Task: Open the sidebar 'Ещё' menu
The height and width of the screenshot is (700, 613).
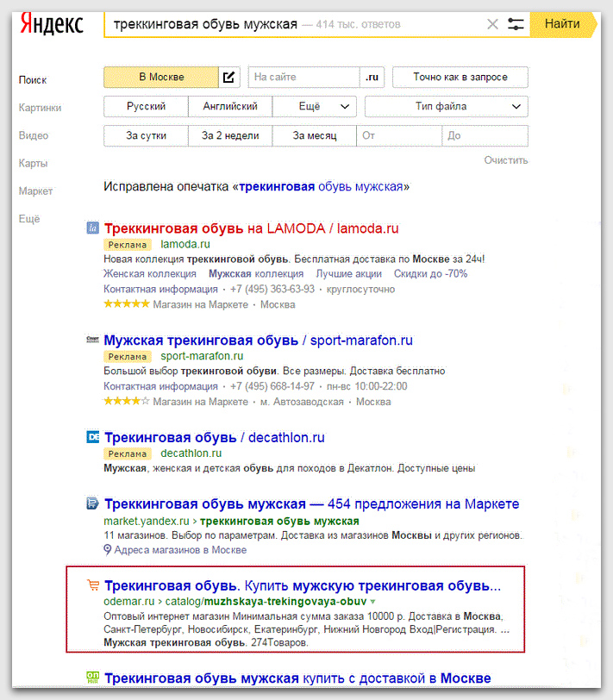Action: tap(29, 219)
